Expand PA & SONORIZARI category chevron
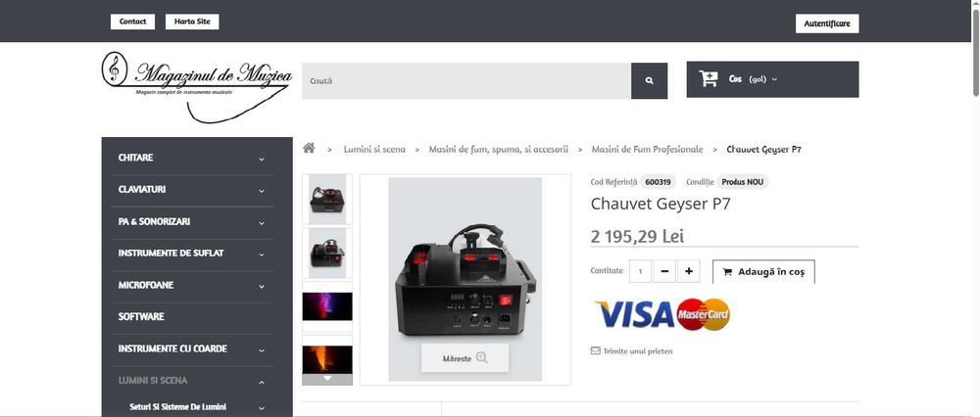This screenshot has width=980, height=417. click(262, 223)
